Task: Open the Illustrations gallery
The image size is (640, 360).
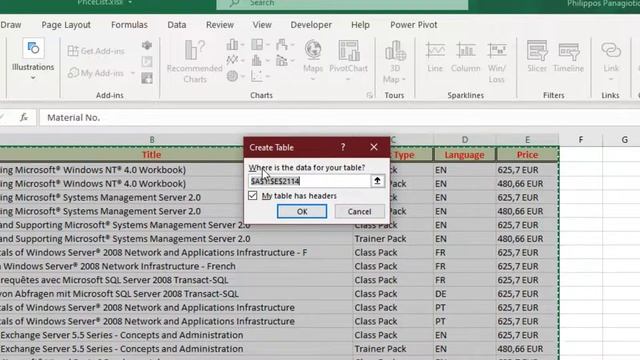Action: point(33,59)
